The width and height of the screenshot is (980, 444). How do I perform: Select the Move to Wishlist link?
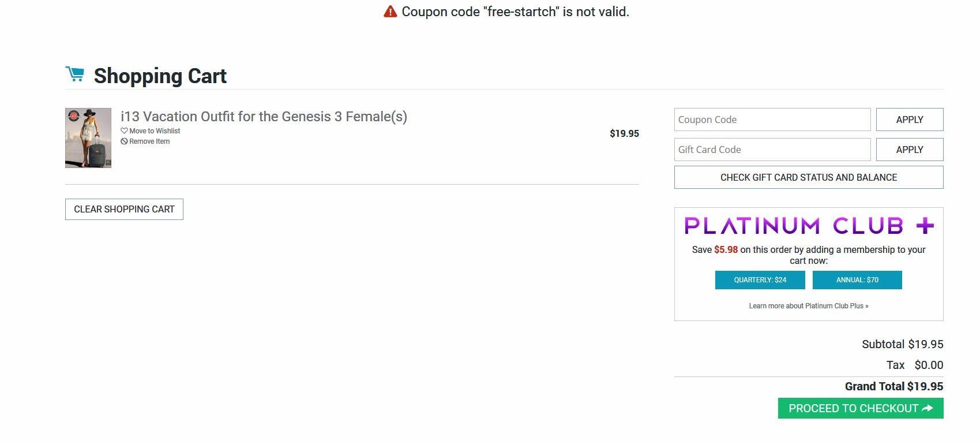tap(155, 131)
